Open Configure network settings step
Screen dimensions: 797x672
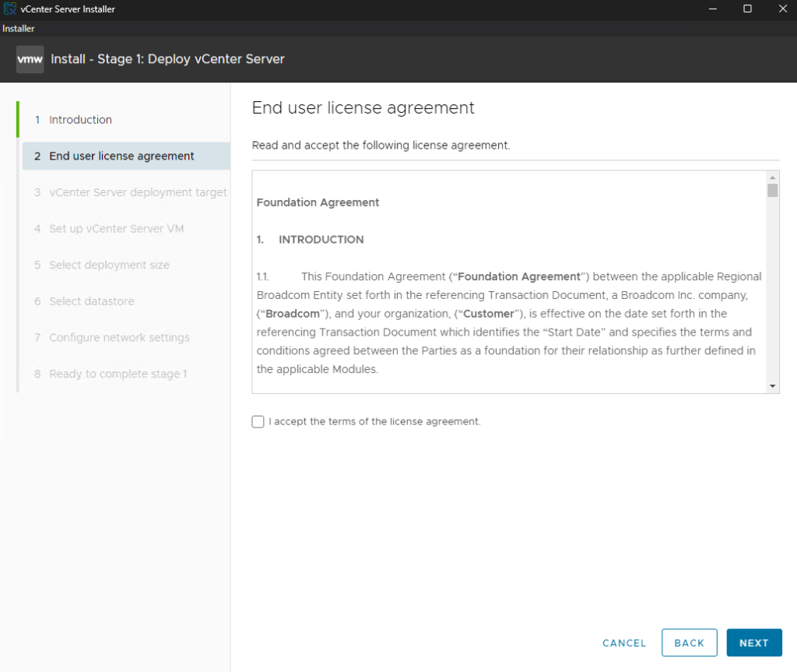119,338
